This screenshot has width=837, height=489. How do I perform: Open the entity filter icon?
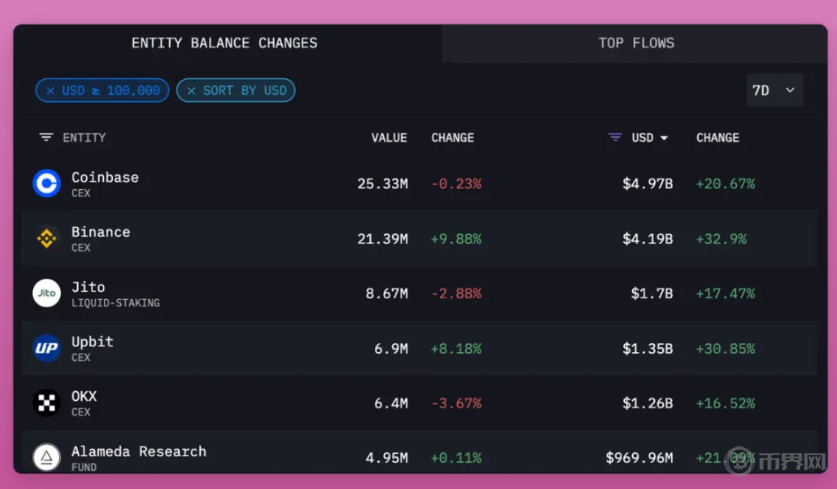click(46, 138)
